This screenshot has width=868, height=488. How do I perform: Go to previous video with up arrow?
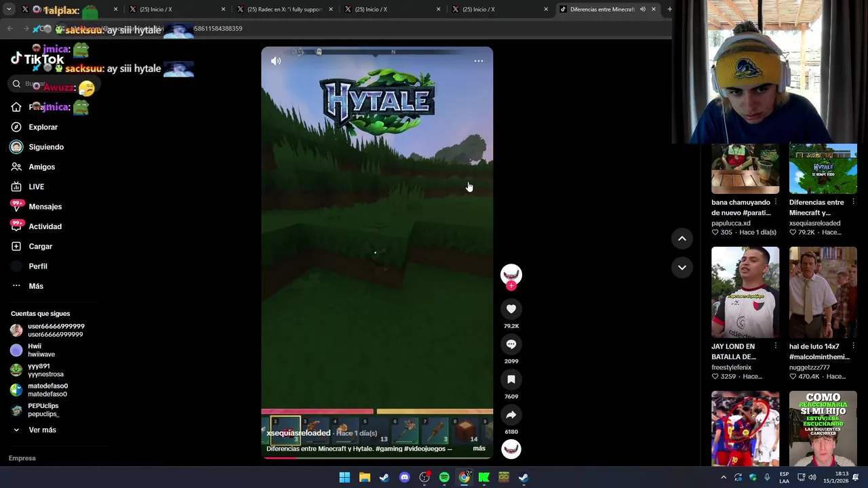[x=682, y=239]
